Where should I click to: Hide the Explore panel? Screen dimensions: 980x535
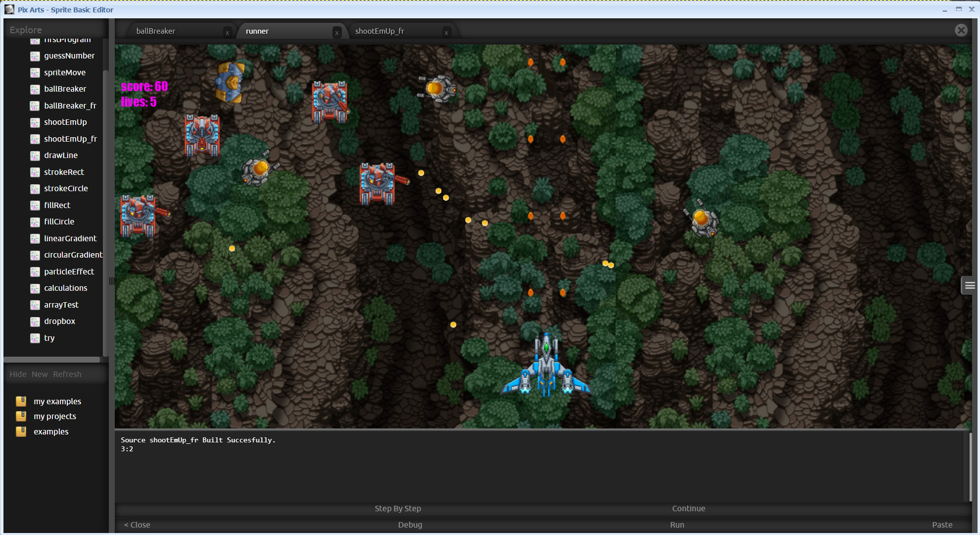point(18,374)
